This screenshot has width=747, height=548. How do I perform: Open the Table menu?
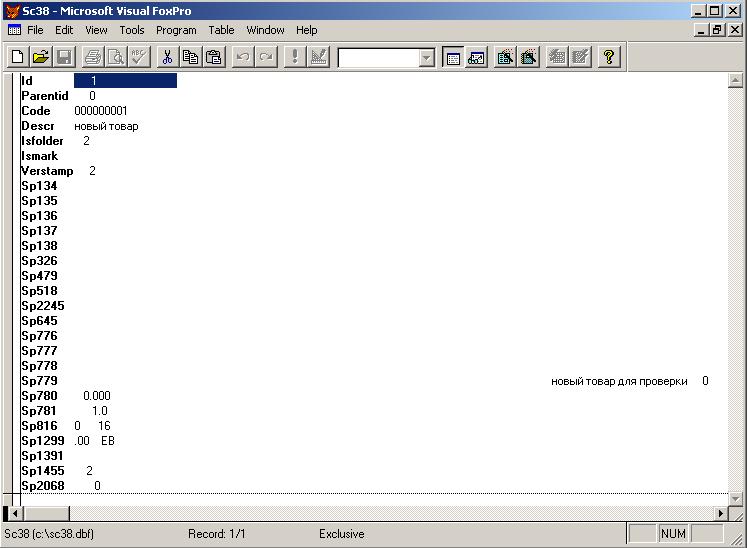tap(221, 30)
